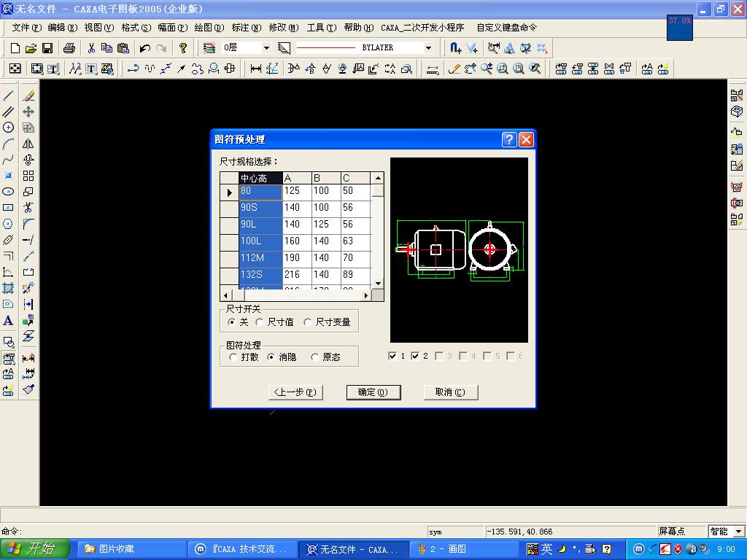This screenshot has height=560, width=747.
Task: Select the Trim scissors edit tool
Action: [x=28, y=208]
